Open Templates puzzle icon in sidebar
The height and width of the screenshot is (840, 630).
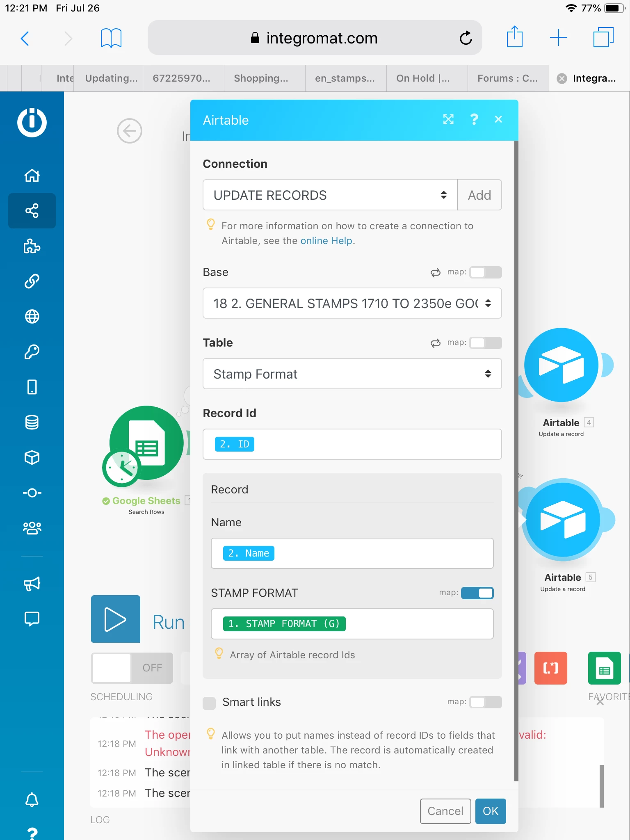(x=32, y=246)
